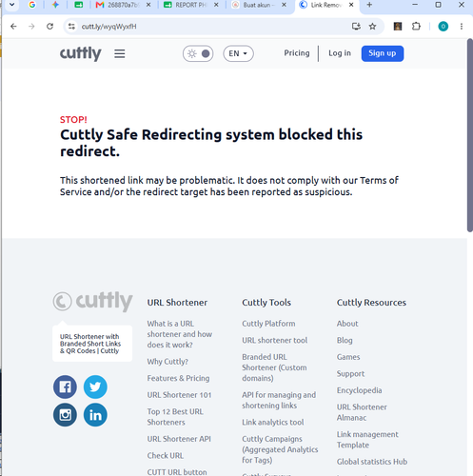
Task: Go back to the previous page
Action: point(13,27)
